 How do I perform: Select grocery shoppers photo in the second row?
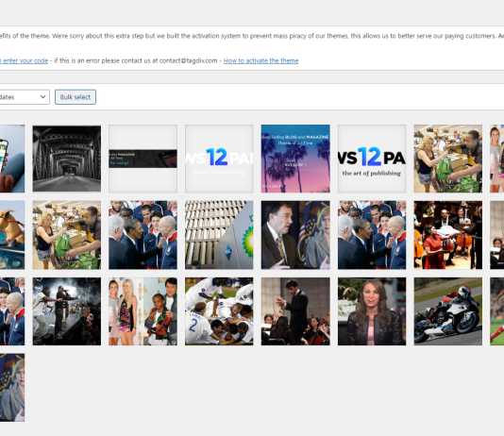(x=66, y=235)
